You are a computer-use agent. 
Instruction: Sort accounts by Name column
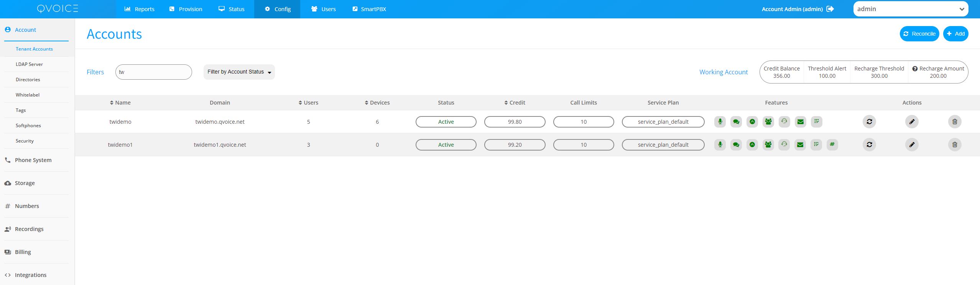pos(120,103)
